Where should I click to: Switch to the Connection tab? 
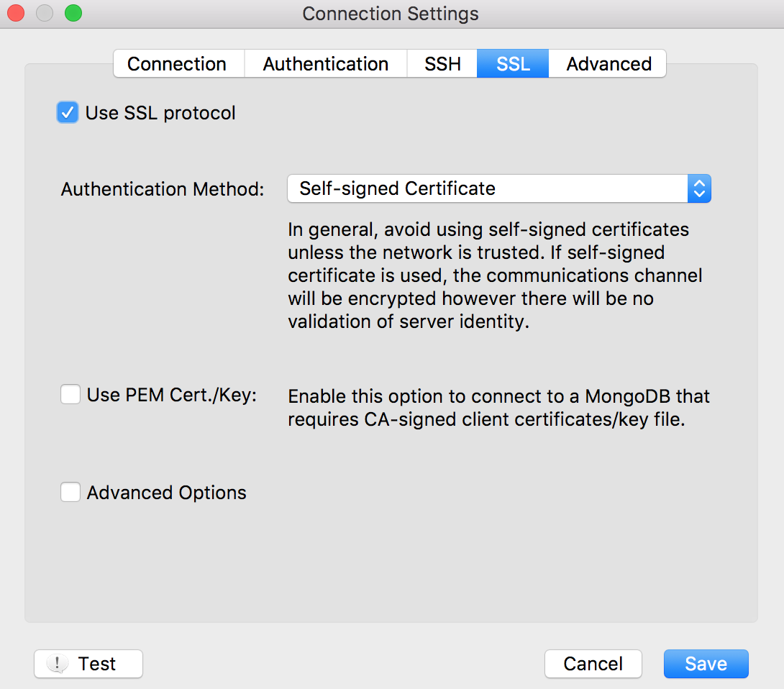pos(178,63)
